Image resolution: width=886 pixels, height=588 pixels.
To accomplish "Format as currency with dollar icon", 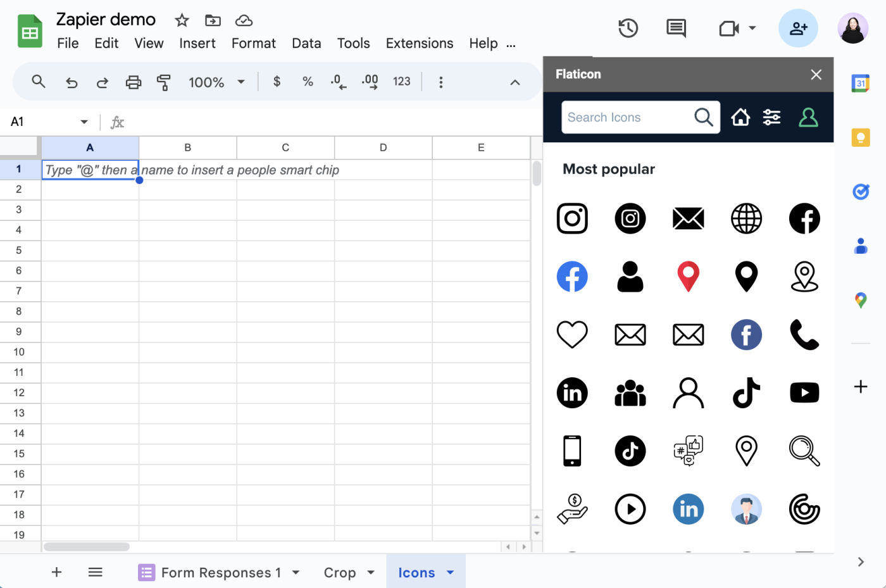I will pos(277,82).
